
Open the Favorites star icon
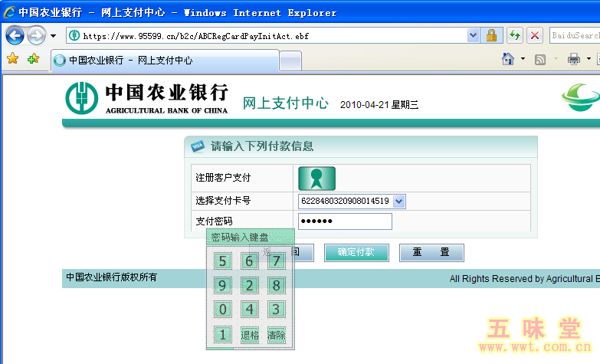(x=12, y=59)
